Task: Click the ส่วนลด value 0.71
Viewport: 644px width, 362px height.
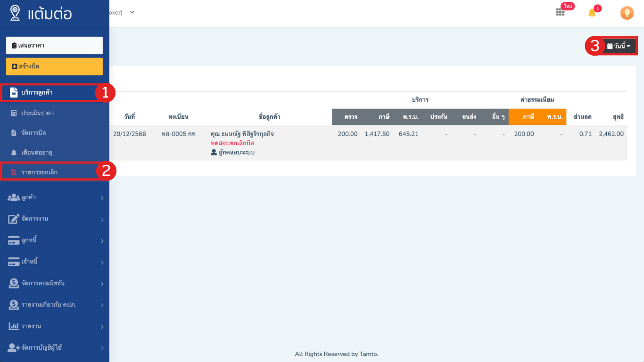Action: tap(586, 134)
